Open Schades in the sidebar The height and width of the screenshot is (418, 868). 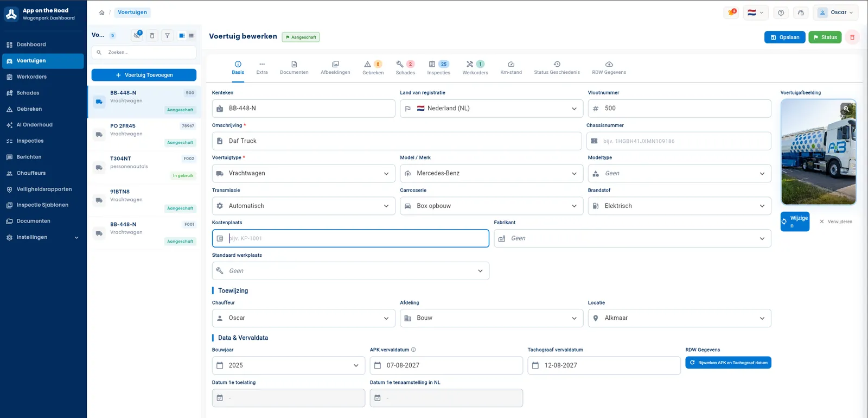point(43,93)
